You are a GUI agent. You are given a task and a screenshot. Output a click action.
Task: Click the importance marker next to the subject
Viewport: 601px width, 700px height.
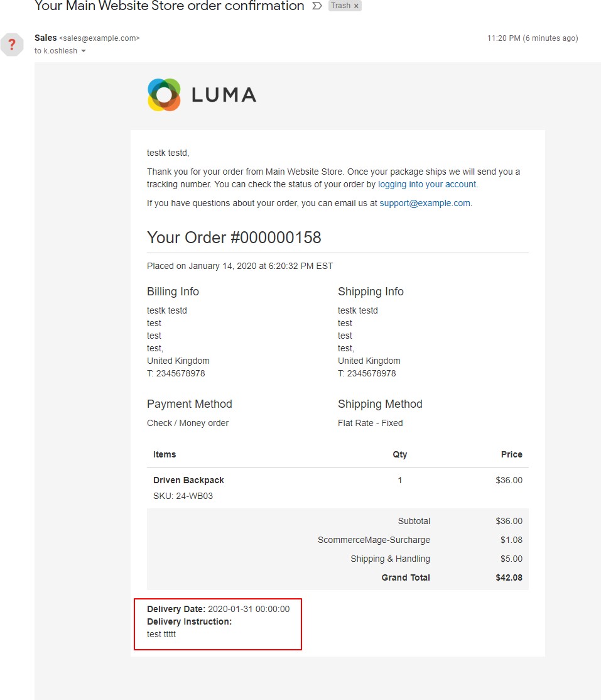pos(317,6)
